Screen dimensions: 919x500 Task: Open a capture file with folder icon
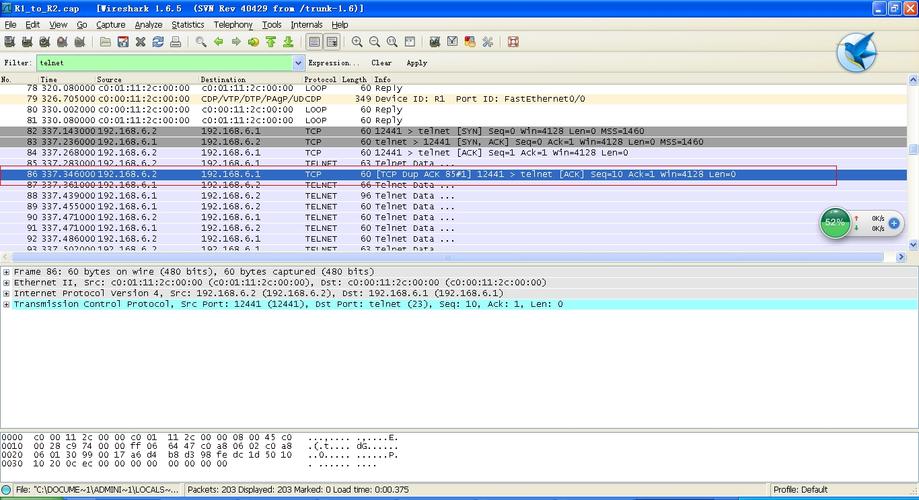coord(105,42)
